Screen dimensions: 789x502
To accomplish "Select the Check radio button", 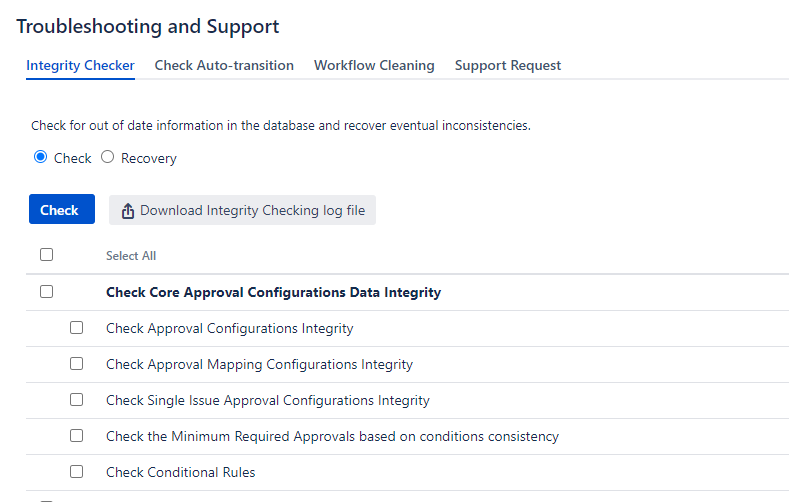I will (x=40, y=157).
